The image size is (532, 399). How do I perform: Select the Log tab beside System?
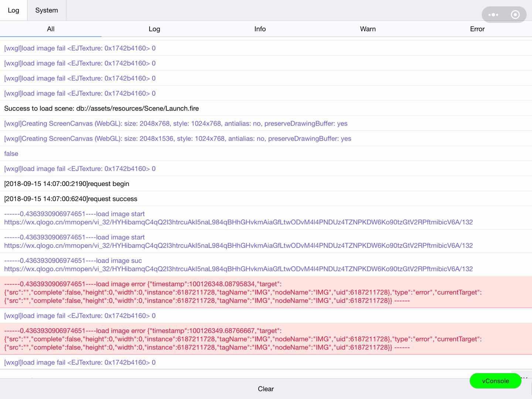click(13, 10)
